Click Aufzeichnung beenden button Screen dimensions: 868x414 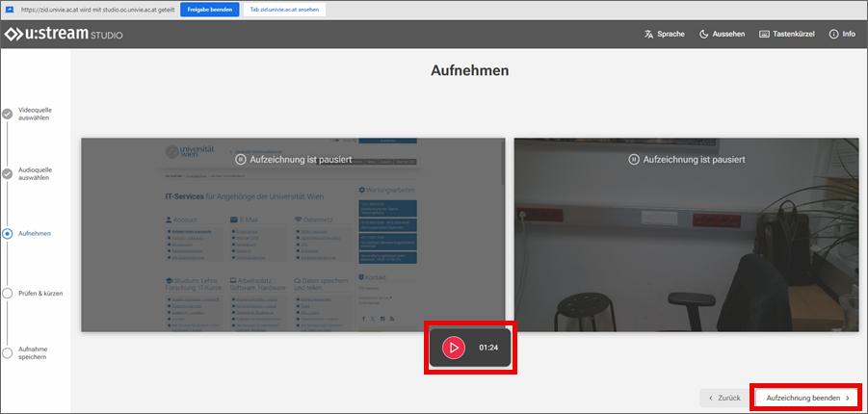coord(806,397)
